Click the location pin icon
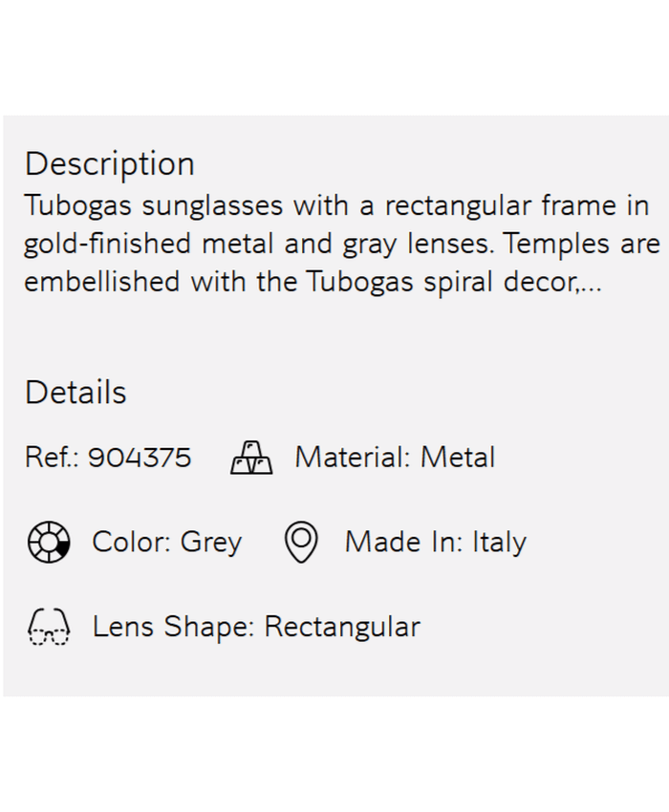The height and width of the screenshot is (812, 669). pyautogui.click(x=301, y=542)
